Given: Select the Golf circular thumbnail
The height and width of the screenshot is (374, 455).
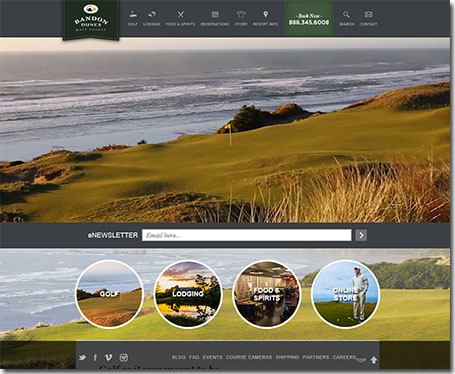Looking at the screenshot, I should (x=109, y=294).
